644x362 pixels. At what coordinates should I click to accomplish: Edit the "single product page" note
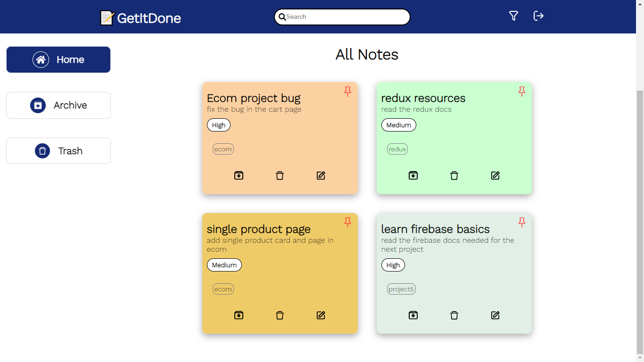tap(321, 315)
